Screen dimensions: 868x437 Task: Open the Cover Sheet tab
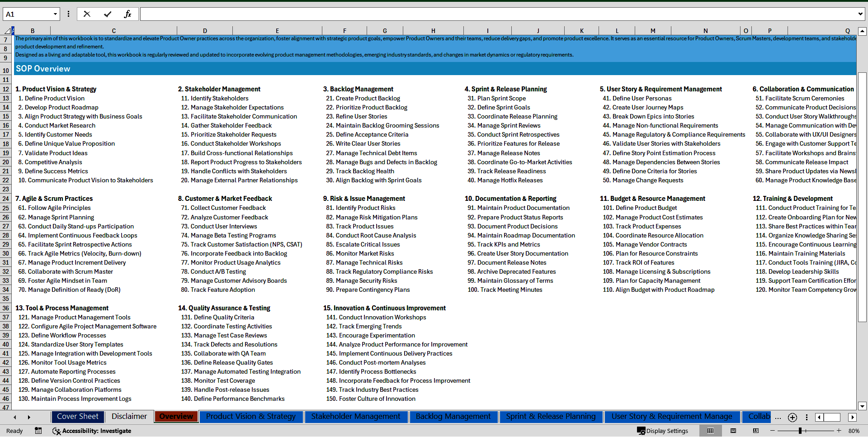tap(77, 417)
